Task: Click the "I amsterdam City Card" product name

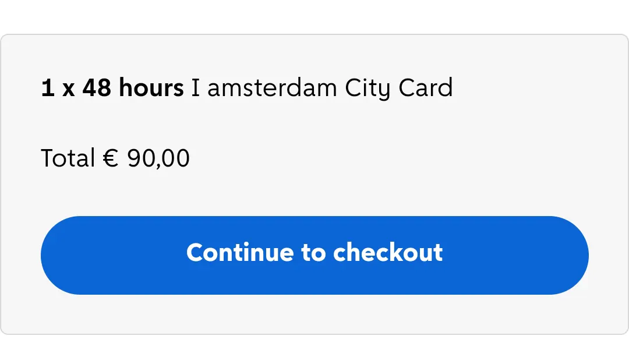Action: coord(321,89)
